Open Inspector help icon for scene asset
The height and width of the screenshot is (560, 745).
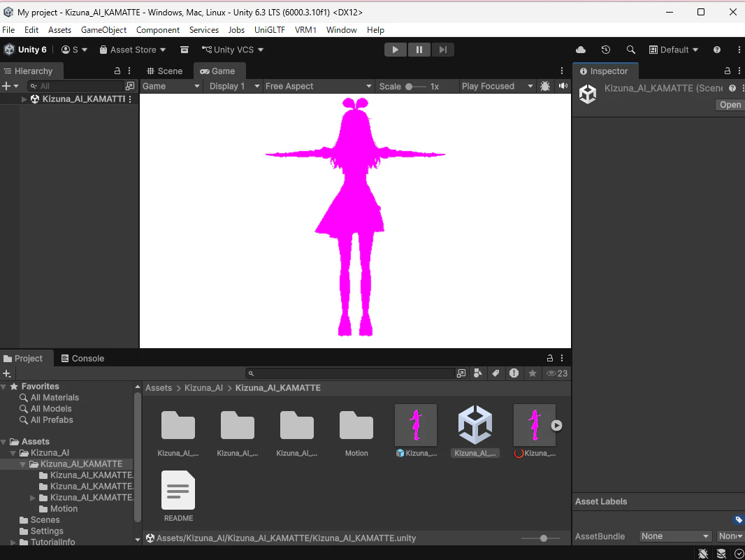pos(732,88)
